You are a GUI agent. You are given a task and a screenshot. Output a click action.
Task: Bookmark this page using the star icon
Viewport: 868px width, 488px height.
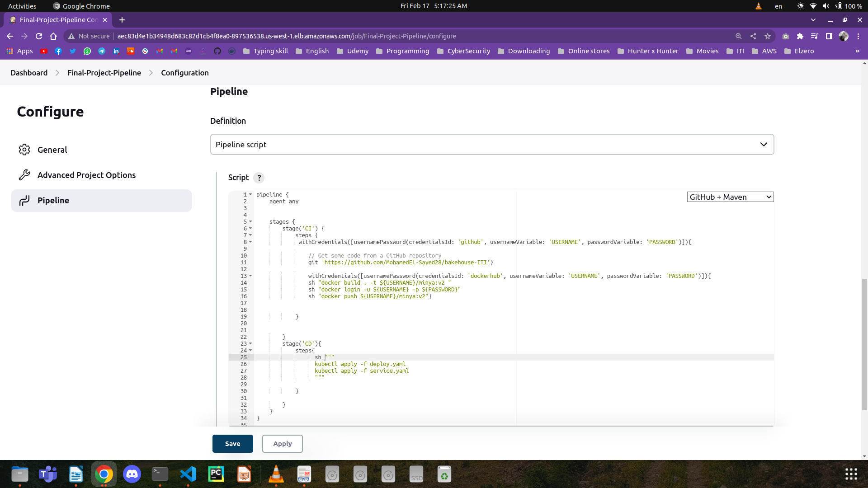769,36
